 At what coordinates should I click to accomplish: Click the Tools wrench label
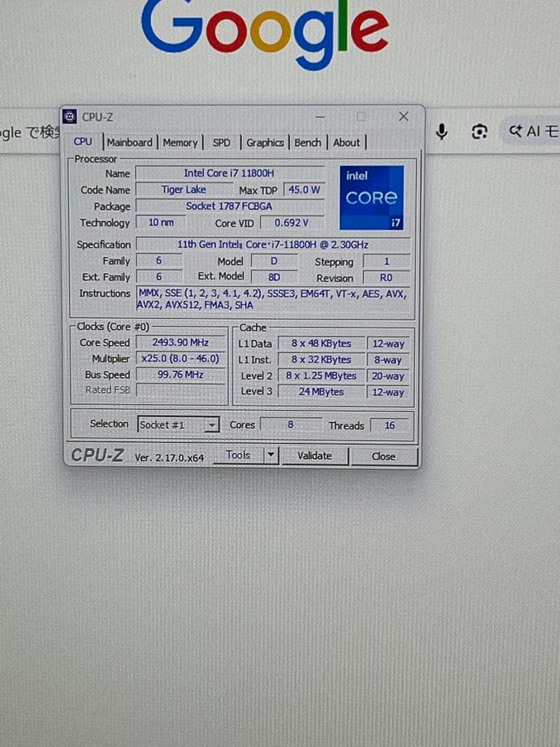239,454
